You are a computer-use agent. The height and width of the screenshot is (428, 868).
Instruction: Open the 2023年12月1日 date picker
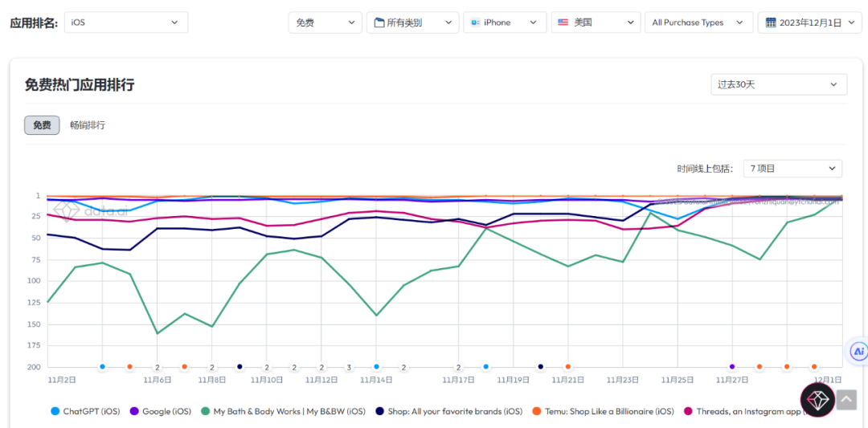(x=809, y=22)
